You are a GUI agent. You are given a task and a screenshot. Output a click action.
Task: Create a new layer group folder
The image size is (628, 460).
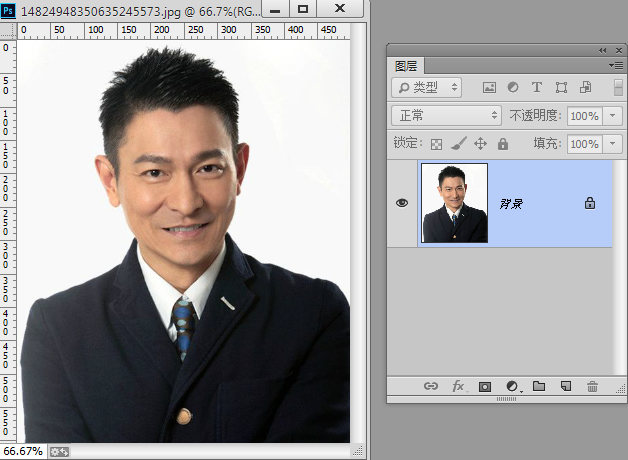pos(539,386)
